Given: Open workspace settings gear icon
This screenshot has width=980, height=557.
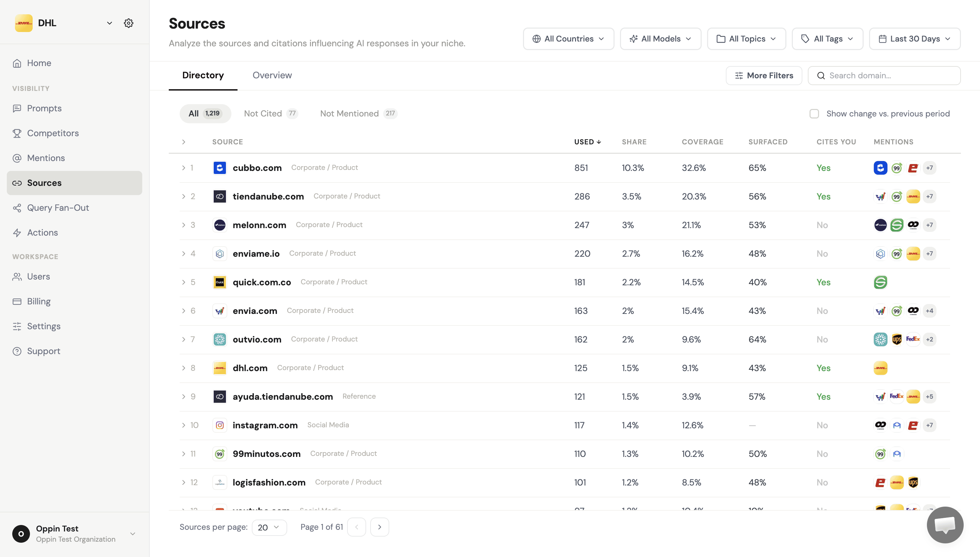Looking at the screenshot, I should (x=128, y=23).
